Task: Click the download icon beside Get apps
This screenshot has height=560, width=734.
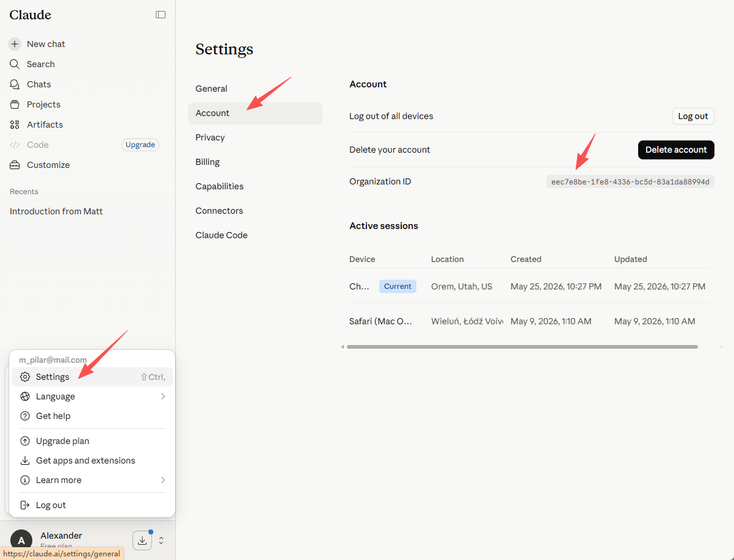Action: click(x=25, y=460)
